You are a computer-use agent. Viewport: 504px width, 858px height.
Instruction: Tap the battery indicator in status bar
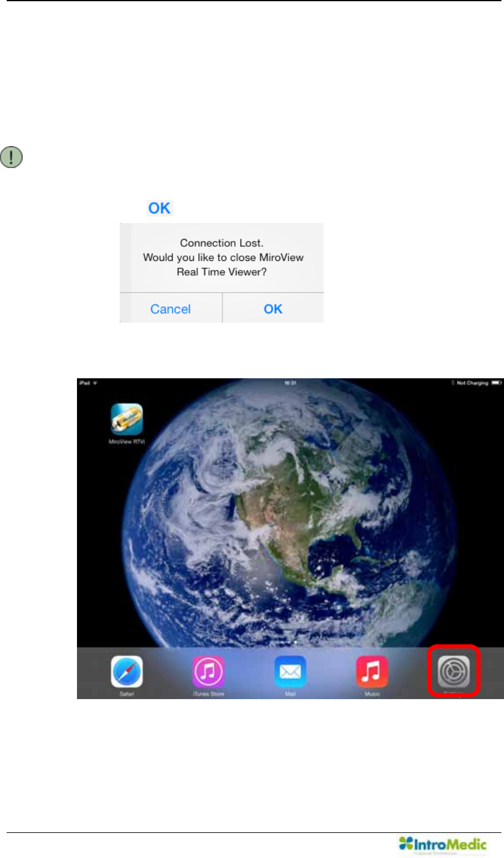point(495,383)
